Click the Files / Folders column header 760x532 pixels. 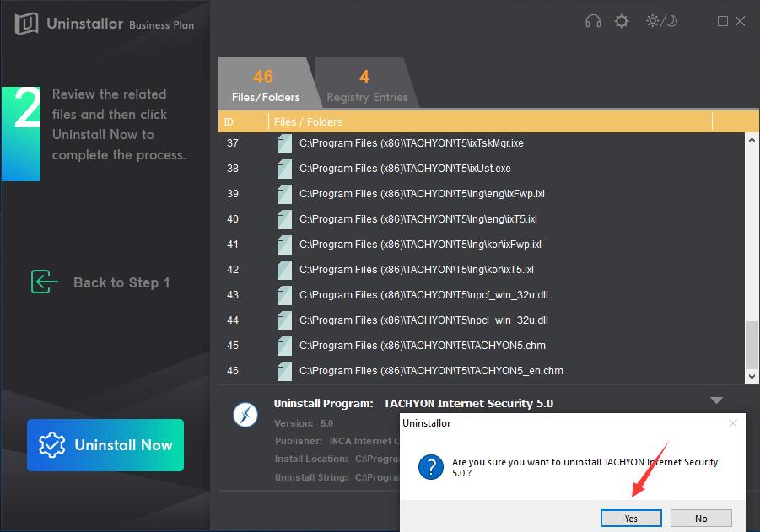click(490, 121)
